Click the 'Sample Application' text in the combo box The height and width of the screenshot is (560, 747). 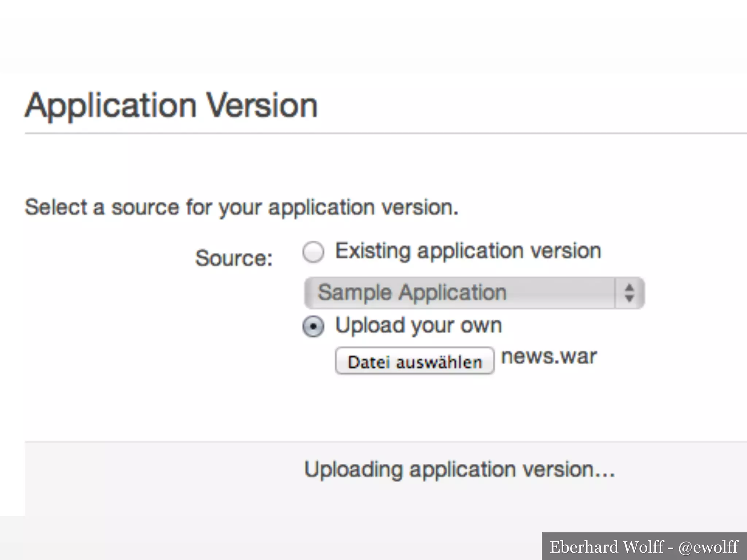tap(412, 293)
